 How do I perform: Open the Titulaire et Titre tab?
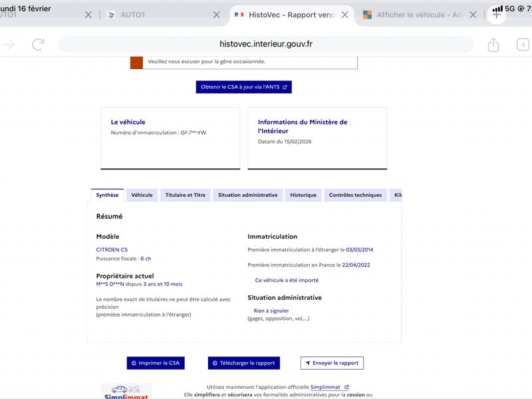click(x=186, y=195)
